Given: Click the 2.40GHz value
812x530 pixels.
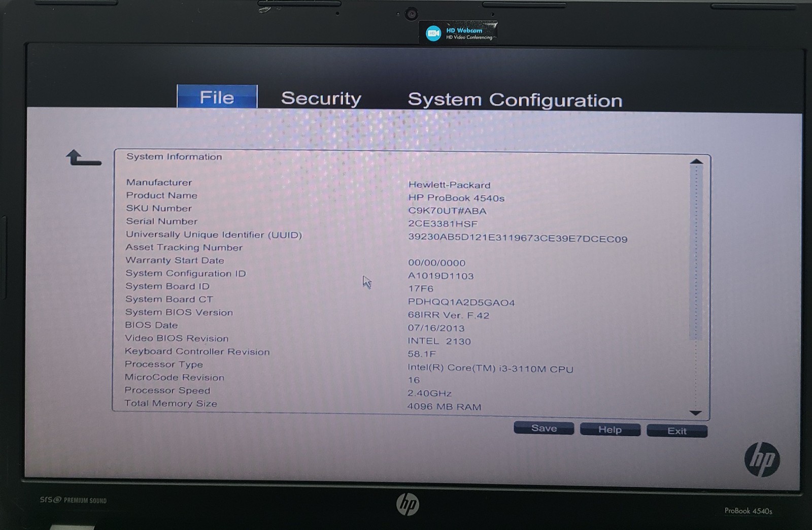Looking at the screenshot, I should click(x=430, y=393).
